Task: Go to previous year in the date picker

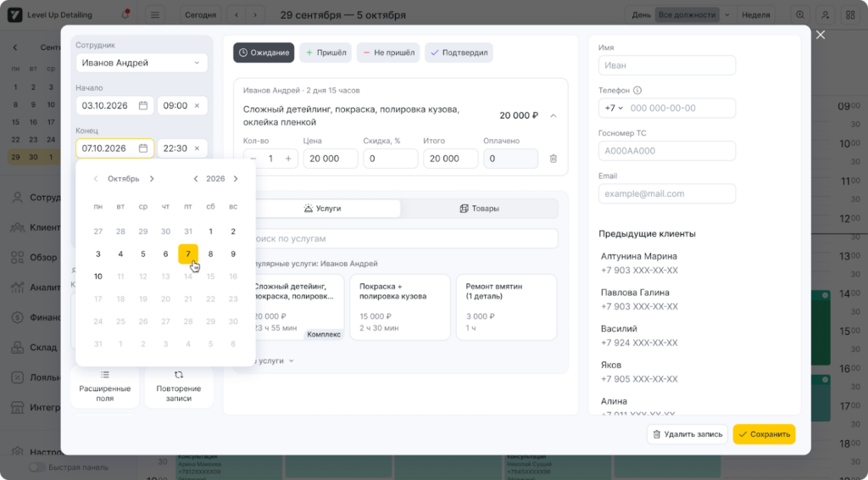Action: [x=196, y=179]
